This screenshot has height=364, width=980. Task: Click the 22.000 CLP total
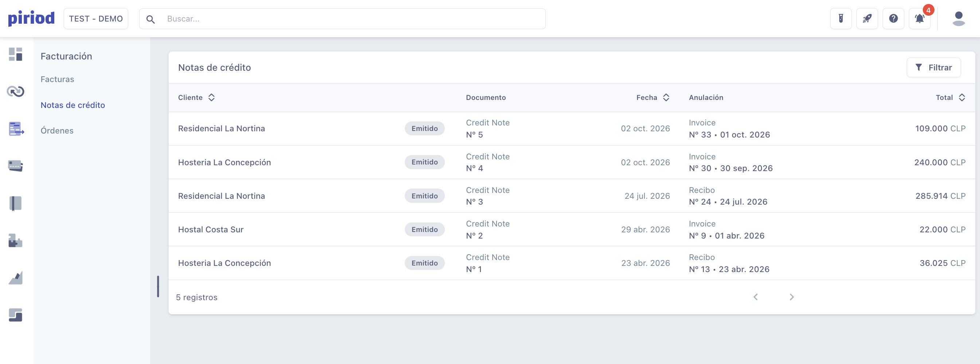942,229
